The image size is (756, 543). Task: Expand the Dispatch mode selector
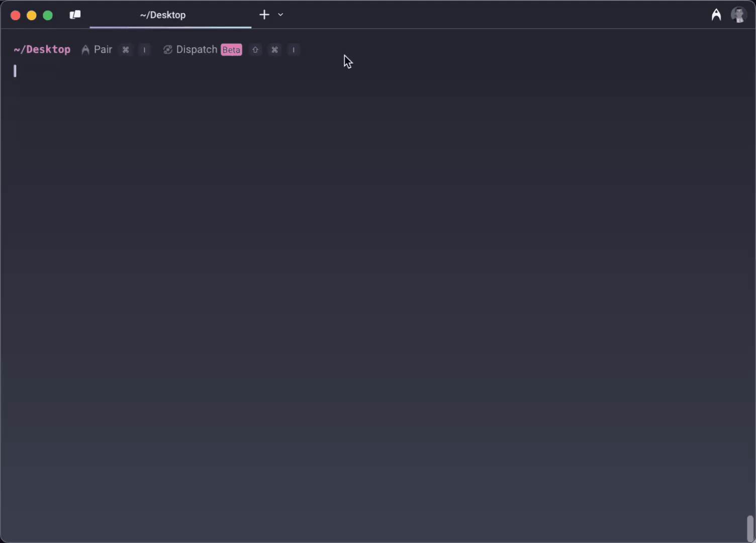(x=197, y=49)
